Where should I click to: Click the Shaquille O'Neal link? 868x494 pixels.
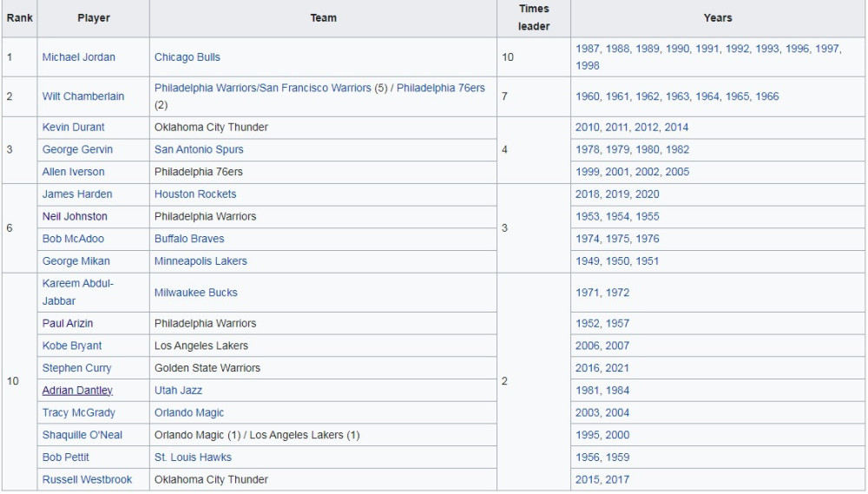coord(82,435)
